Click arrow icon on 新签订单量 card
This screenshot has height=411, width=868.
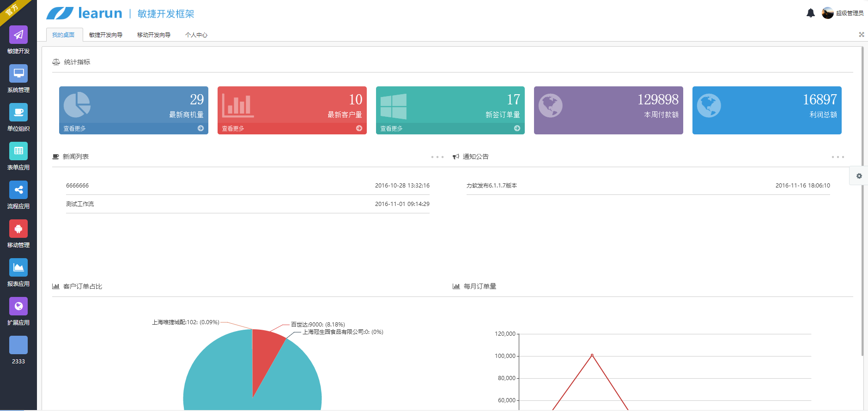[517, 128]
